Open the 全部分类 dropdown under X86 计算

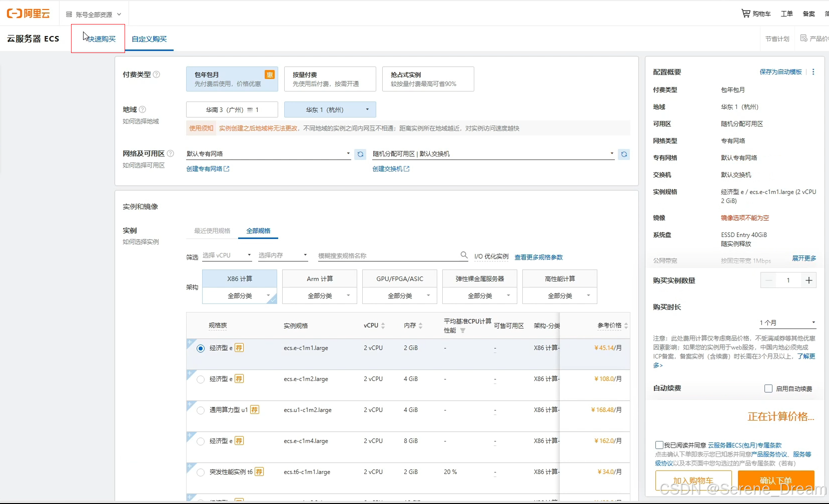(x=240, y=296)
